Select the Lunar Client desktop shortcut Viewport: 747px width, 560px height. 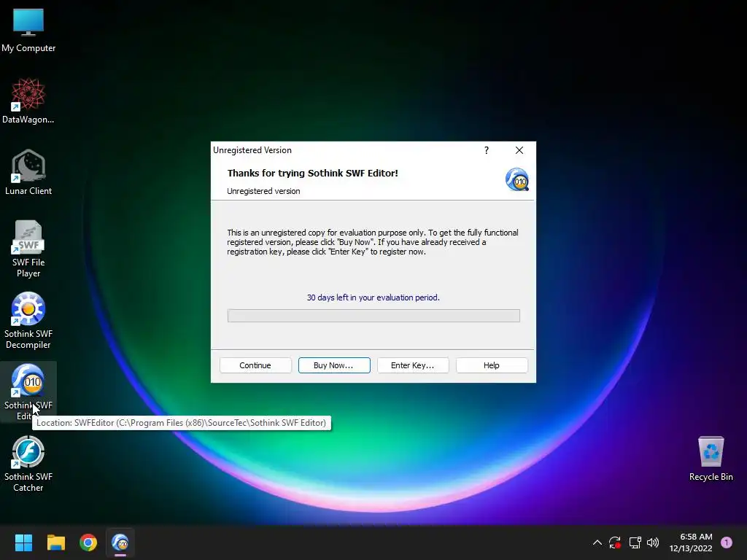click(28, 172)
